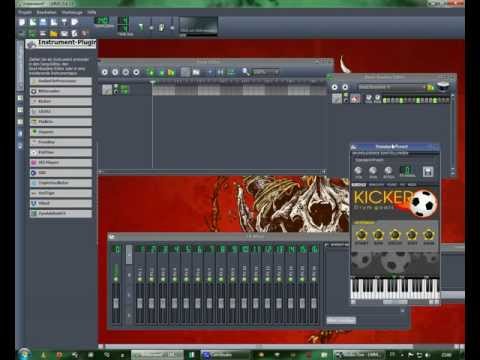Select edit mode in Song Editor toolbar
The image size is (480, 360).
click(196, 72)
